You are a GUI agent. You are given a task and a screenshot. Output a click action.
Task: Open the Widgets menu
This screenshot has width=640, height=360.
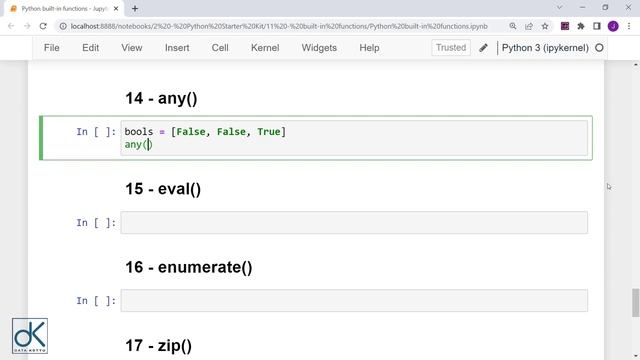click(319, 48)
